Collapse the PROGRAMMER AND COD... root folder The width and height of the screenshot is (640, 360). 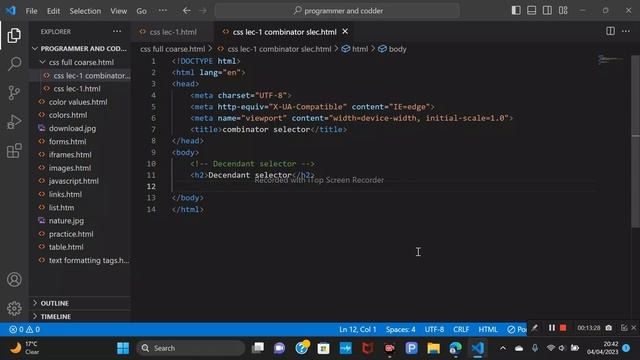click(x=81, y=49)
